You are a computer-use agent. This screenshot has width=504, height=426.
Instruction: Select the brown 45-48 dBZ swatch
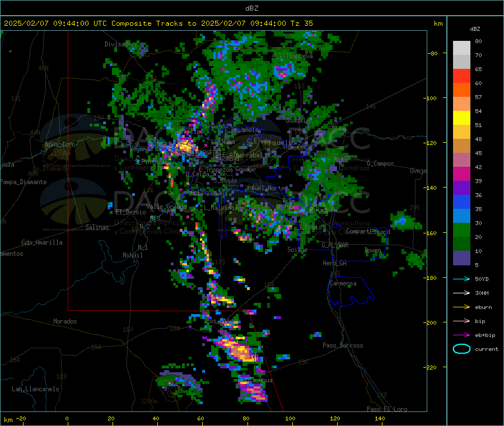click(x=461, y=146)
